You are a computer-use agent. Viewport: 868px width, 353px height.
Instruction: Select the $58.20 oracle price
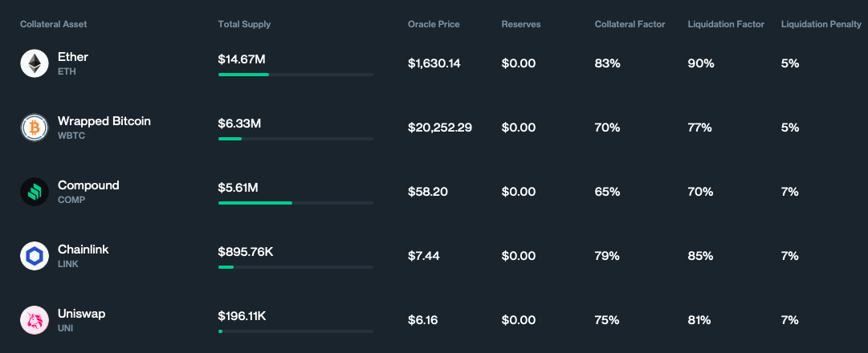pyautogui.click(x=428, y=192)
